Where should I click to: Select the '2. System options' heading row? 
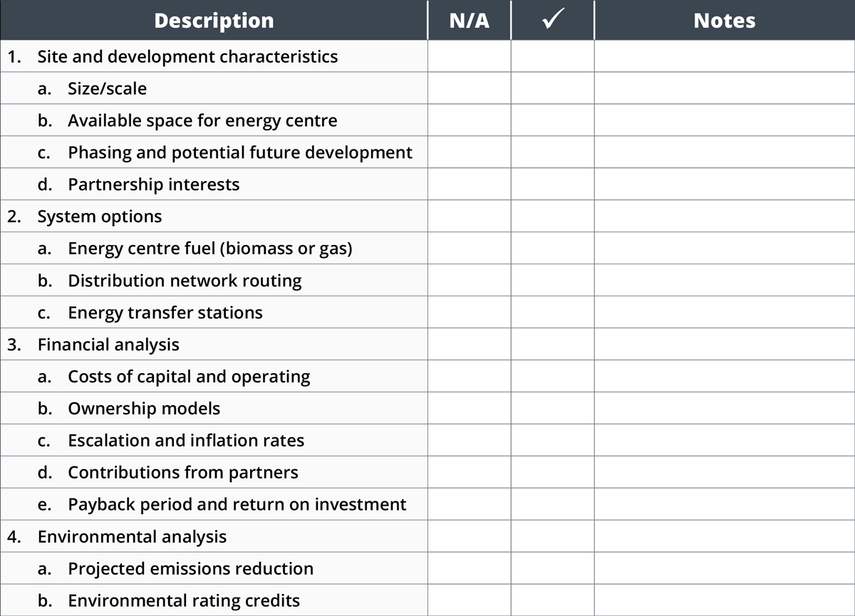tap(427, 216)
